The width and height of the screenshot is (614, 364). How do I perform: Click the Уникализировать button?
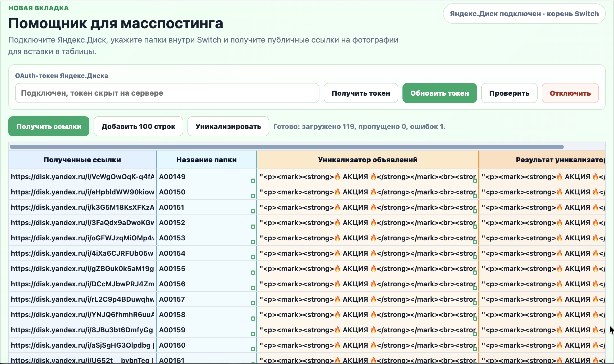click(228, 126)
